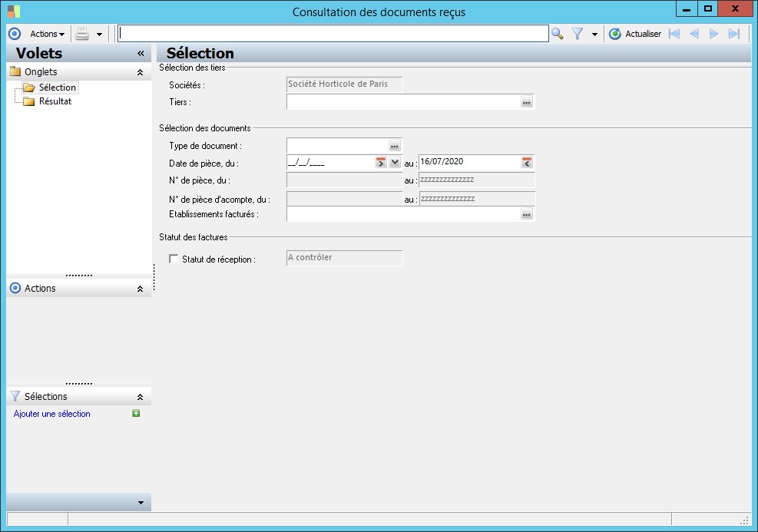Click the Type de document field
Viewport: 758px width, 532px height.
(x=337, y=145)
